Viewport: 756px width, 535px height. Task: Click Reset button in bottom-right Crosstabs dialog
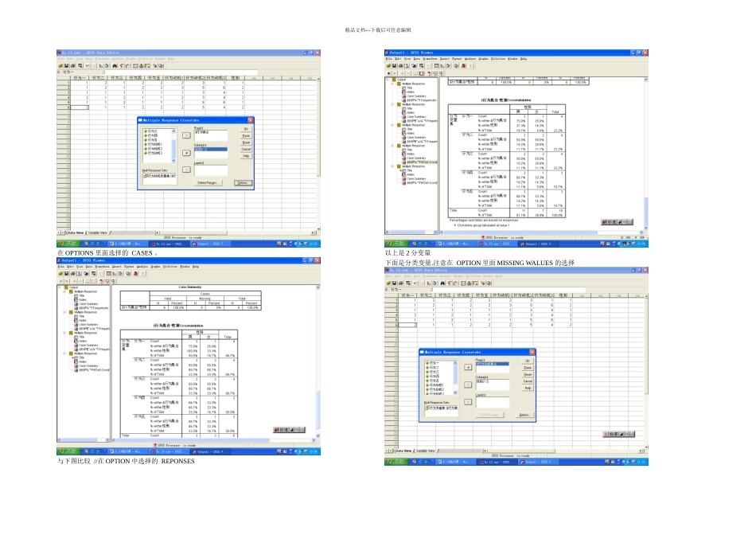pyautogui.click(x=528, y=374)
